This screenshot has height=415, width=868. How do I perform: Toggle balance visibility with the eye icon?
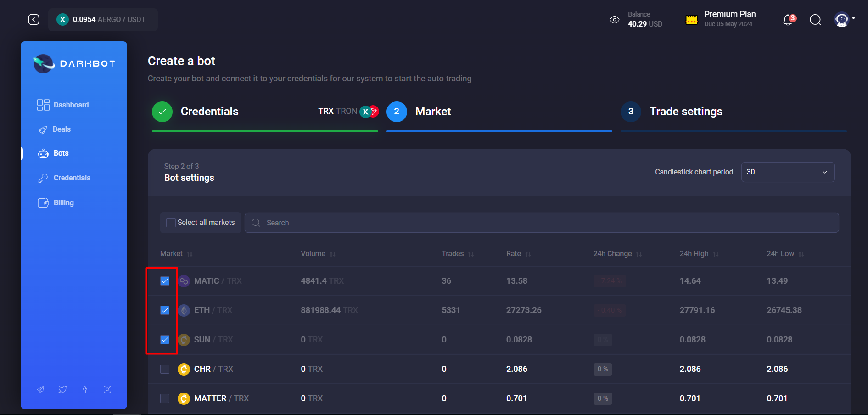[x=615, y=20]
